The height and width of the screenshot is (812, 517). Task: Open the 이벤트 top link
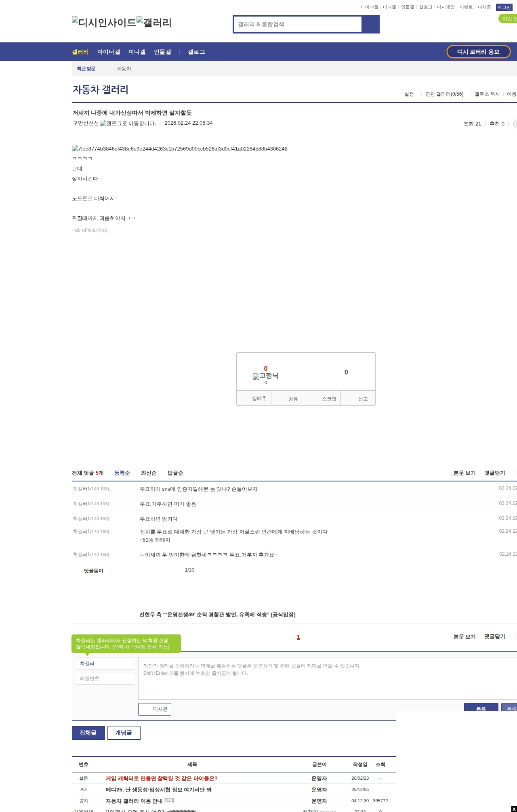pos(466,7)
